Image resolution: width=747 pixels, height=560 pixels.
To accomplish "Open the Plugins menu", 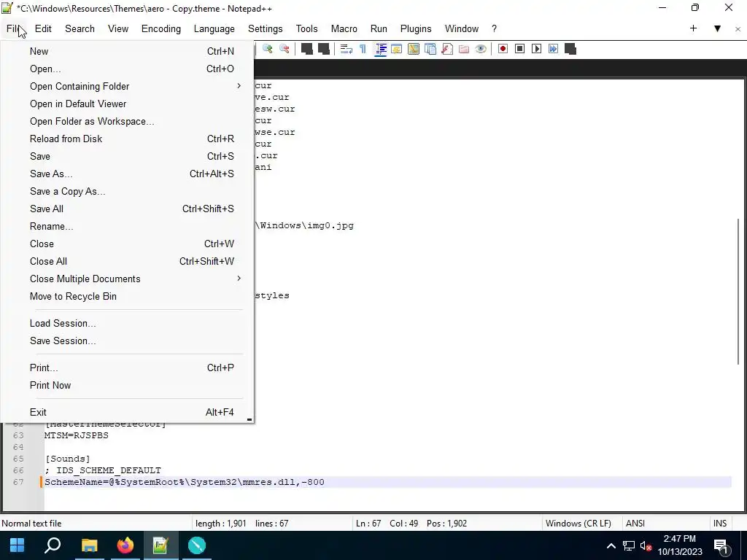I will (x=416, y=28).
